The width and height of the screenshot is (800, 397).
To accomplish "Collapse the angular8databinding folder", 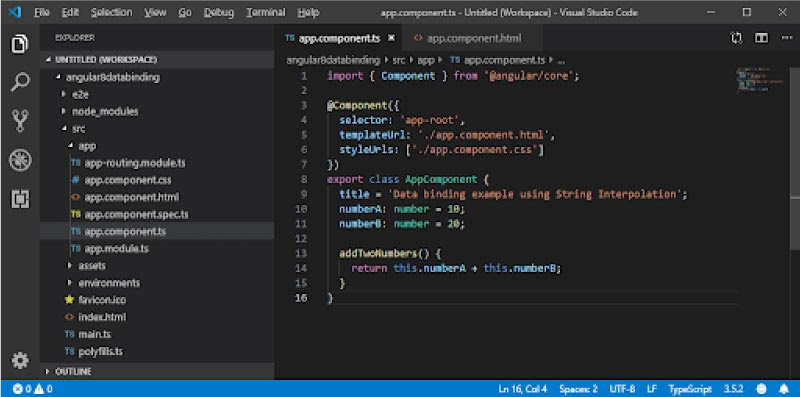I will pos(58,78).
